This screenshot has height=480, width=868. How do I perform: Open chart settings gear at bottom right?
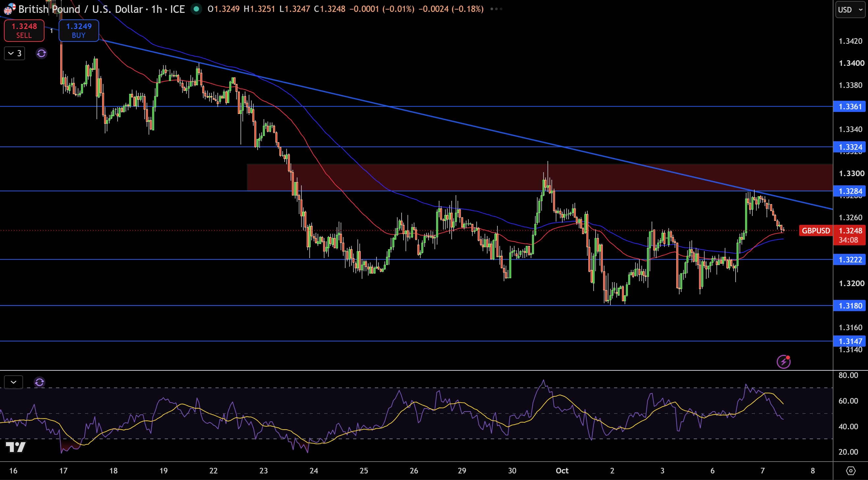click(x=851, y=470)
